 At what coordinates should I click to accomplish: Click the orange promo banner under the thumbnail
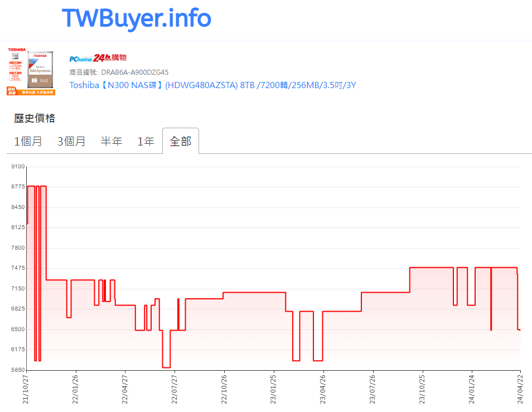[x=31, y=92]
